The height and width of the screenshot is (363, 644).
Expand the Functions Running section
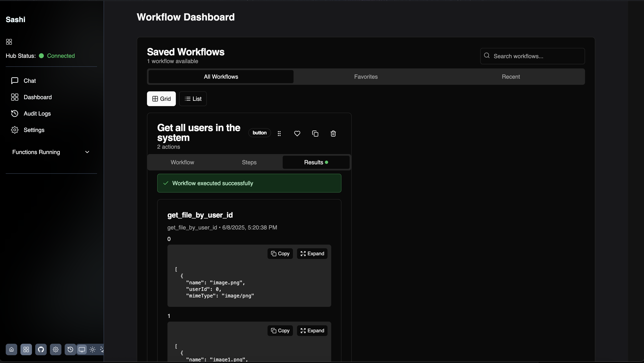tap(51, 152)
